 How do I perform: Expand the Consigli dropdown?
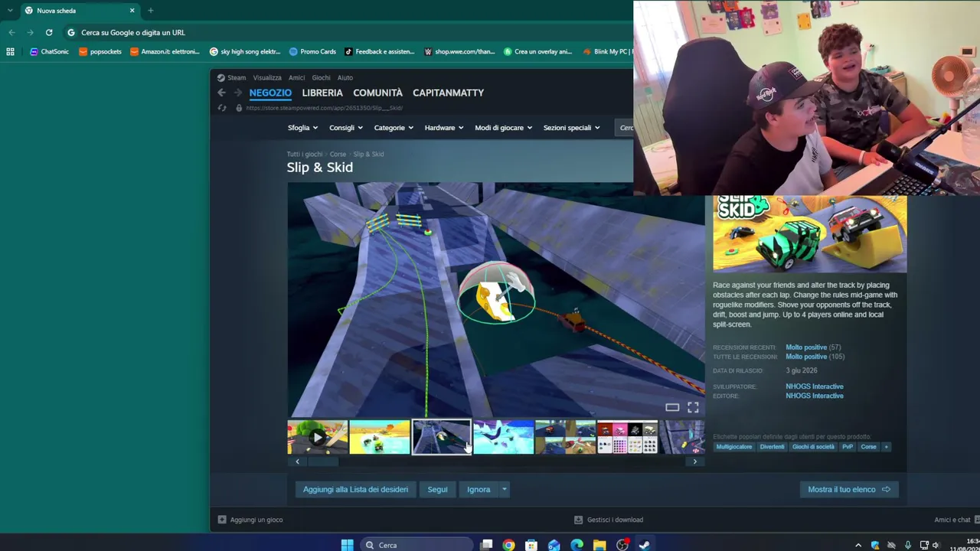(x=346, y=128)
